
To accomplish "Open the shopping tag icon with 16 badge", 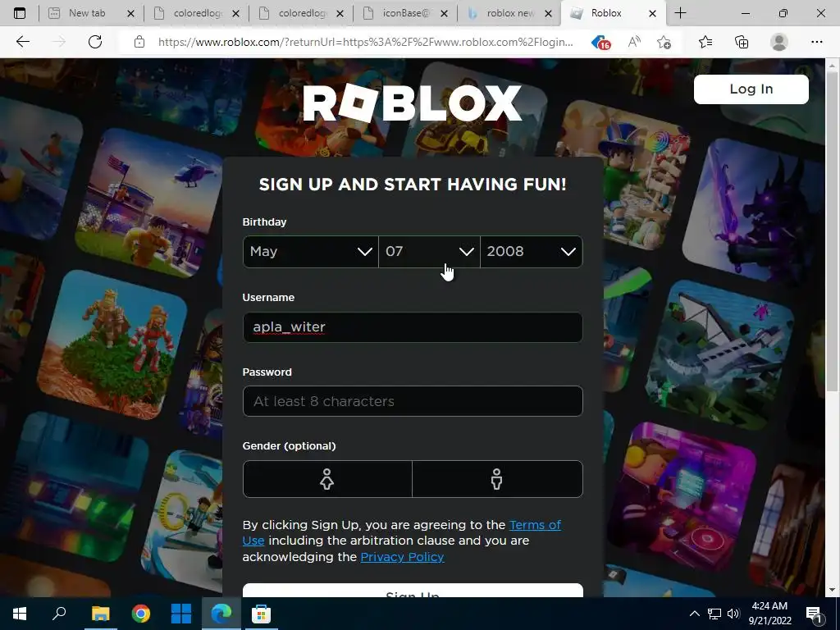I will pos(601,43).
